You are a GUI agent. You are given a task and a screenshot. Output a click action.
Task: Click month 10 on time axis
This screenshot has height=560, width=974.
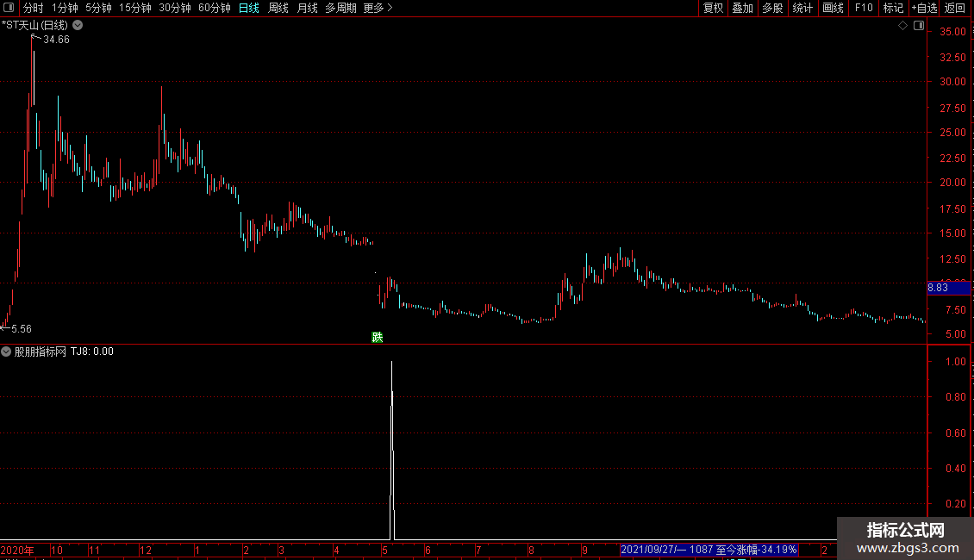click(x=57, y=550)
